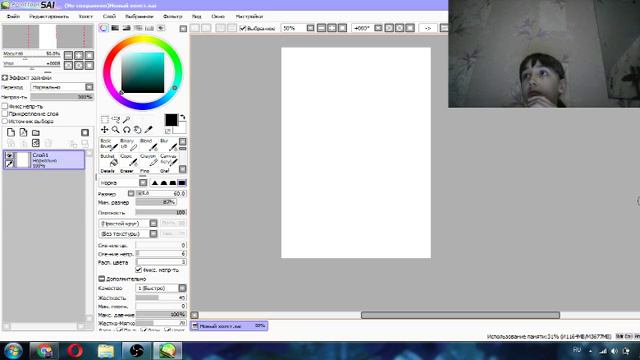Select the zoom magnifier tool
The image size is (640, 360).
click(x=116, y=129)
